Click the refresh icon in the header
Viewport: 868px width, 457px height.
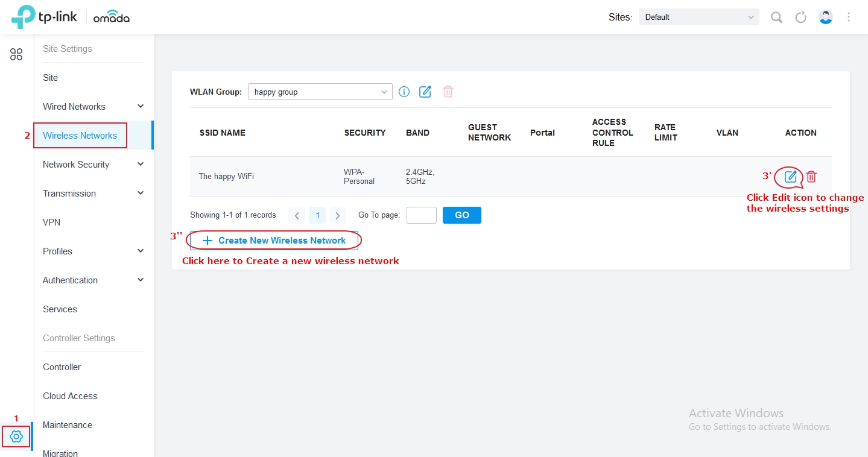pyautogui.click(x=801, y=17)
